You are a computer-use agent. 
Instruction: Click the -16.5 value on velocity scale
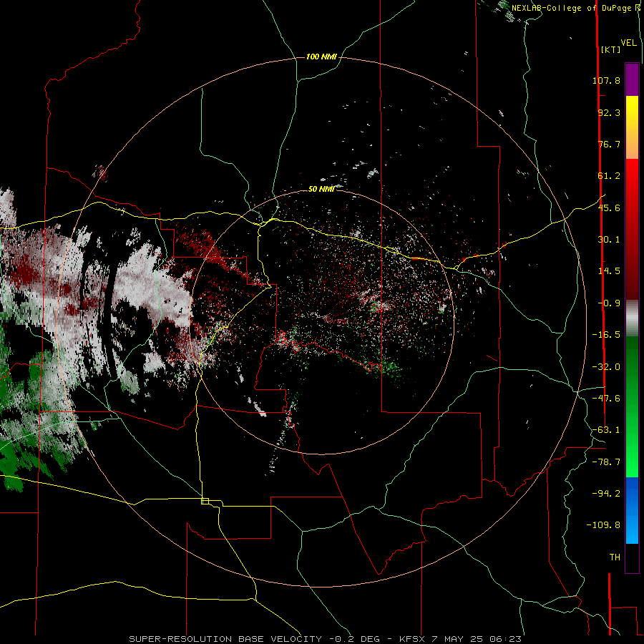coord(606,335)
